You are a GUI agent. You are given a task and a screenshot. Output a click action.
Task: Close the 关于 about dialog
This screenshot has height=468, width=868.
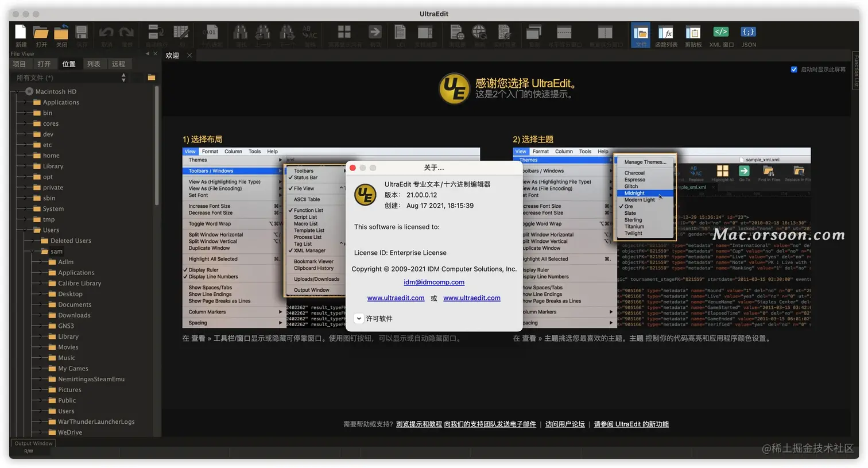coord(353,168)
